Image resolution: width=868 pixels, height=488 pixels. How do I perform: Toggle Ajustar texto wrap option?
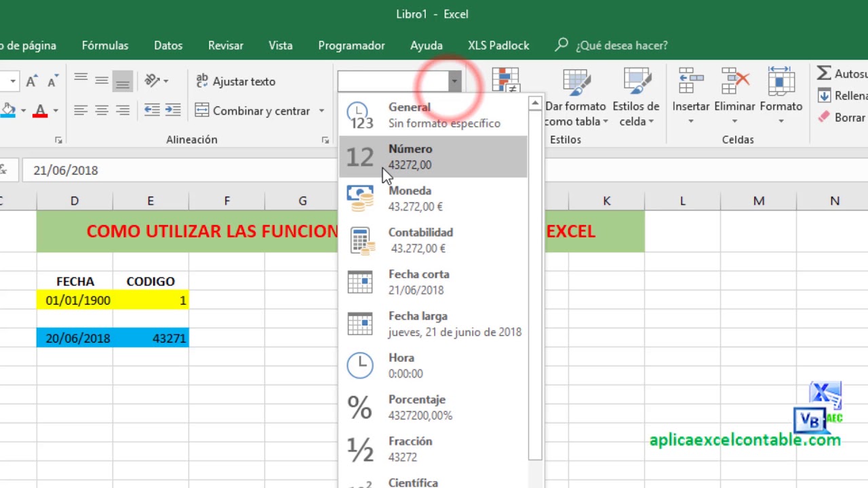click(x=235, y=81)
